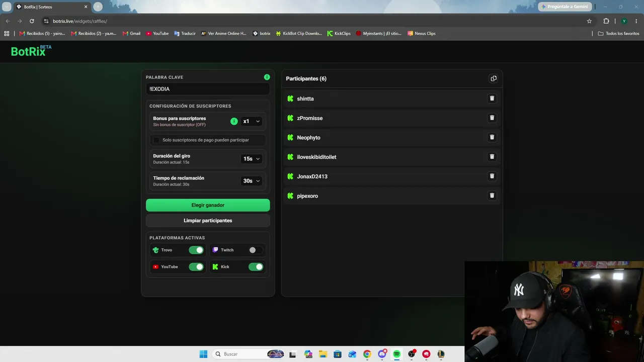Screen dimensions: 644x362
Task: Open the 15s Duración del giro dropdown
Action: 251,159
